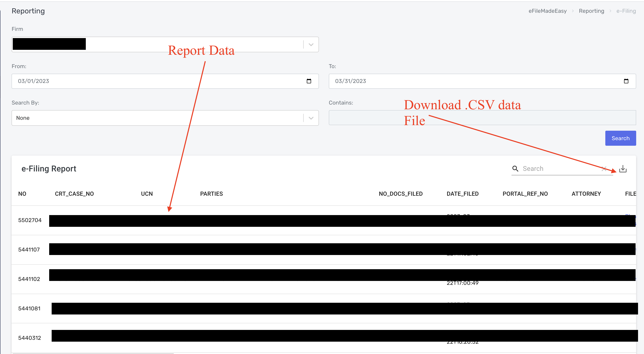Image resolution: width=644 pixels, height=354 pixels.
Task: Expand the Firm dropdown chevron
Action: click(311, 45)
